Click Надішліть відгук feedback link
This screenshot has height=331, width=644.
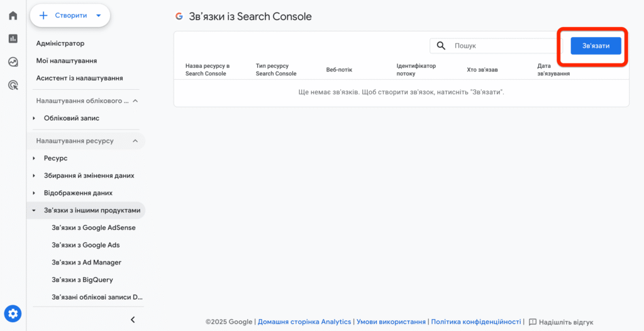566,322
